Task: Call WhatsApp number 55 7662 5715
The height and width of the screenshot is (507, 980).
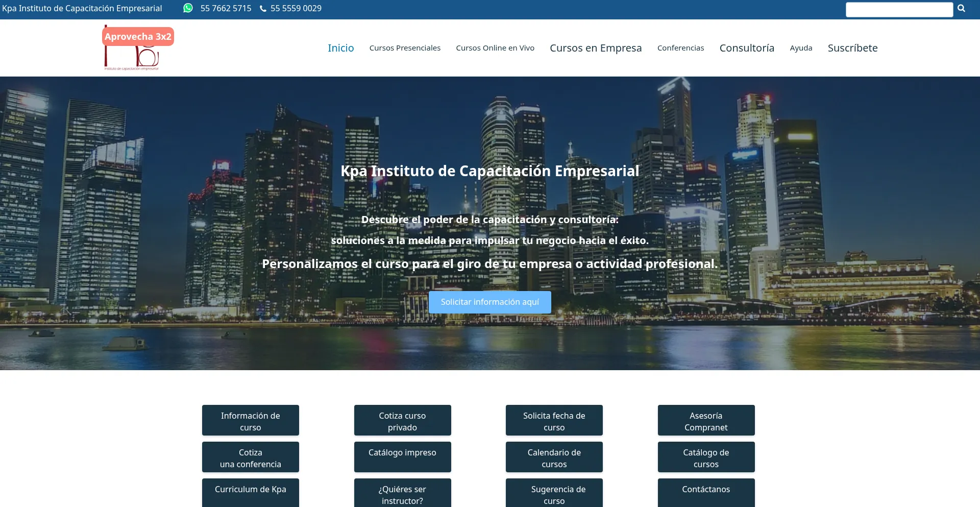Action: click(x=226, y=9)
